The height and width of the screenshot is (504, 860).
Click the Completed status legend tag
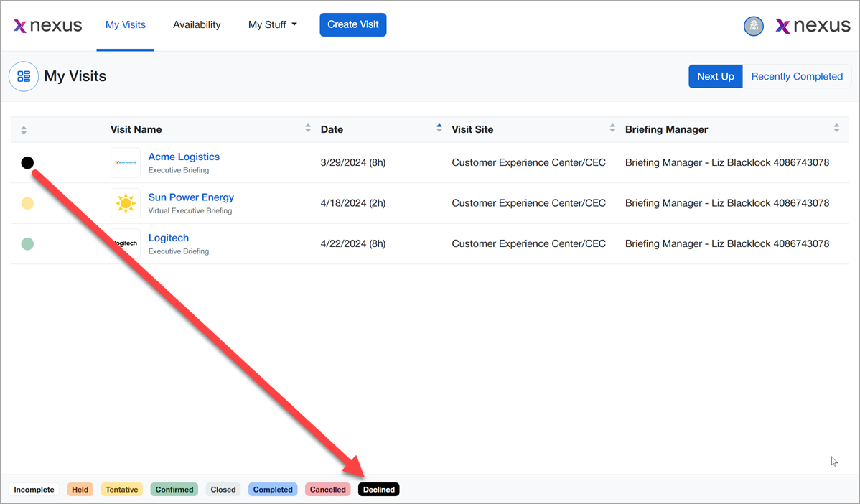[x=273, y=490]
